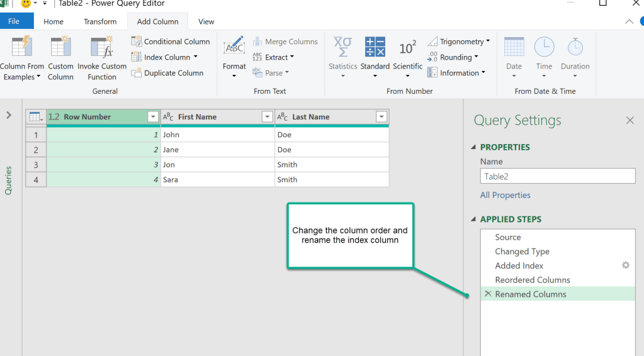Change Last Name column data type icon
This screenshot has height=356, width=644.
282,117
